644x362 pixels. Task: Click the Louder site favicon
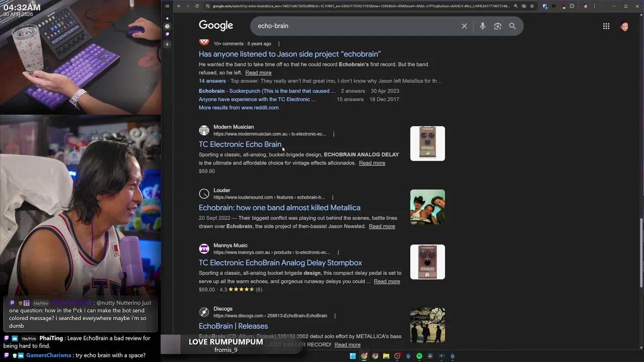(204, 194)
